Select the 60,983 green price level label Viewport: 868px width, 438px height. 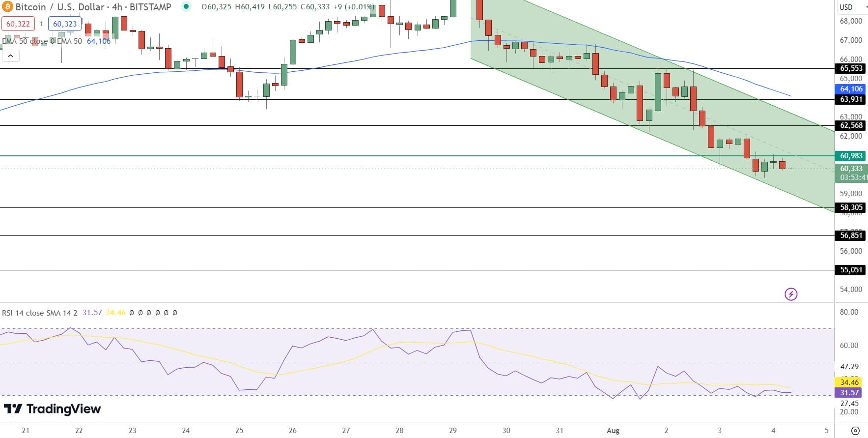tap(851, 156)
